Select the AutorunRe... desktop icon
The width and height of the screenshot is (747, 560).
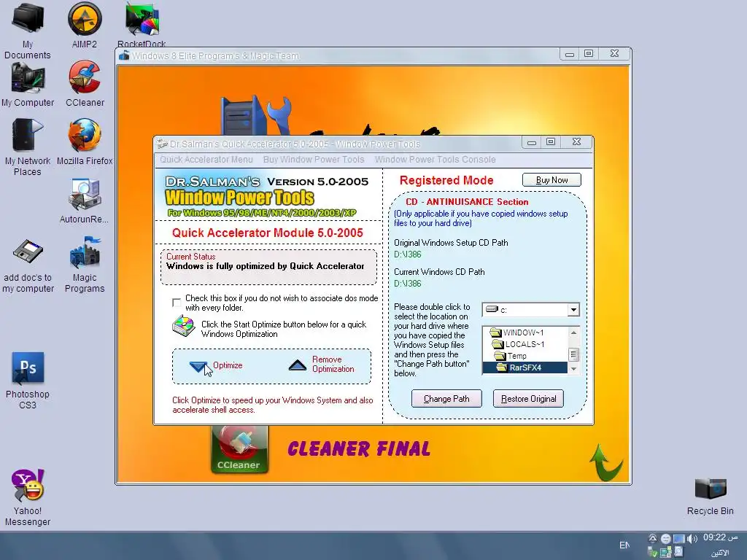85,201
